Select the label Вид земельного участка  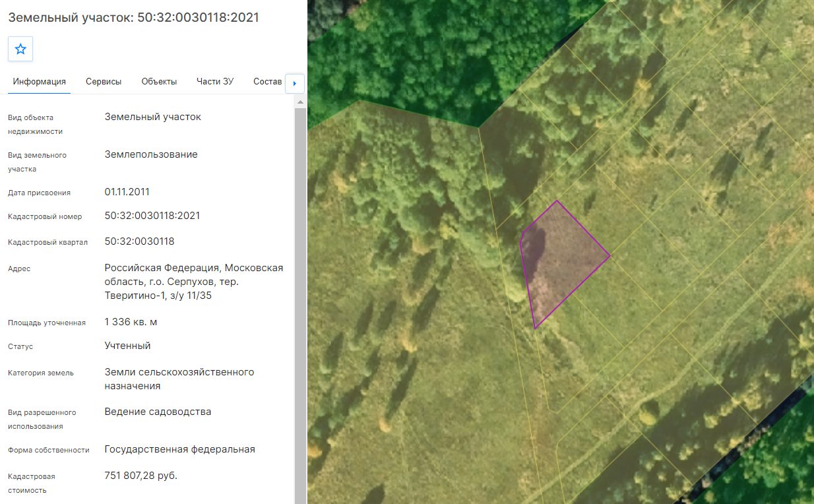tap(37, 162)
